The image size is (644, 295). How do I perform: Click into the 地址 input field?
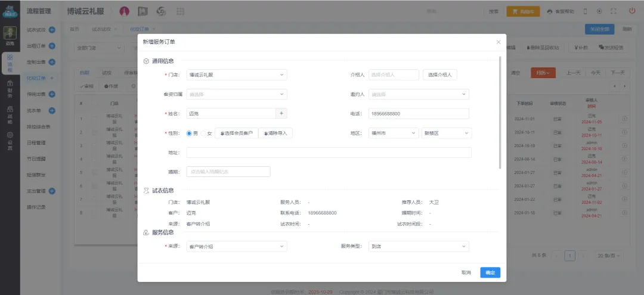click(x=329, y=153)
